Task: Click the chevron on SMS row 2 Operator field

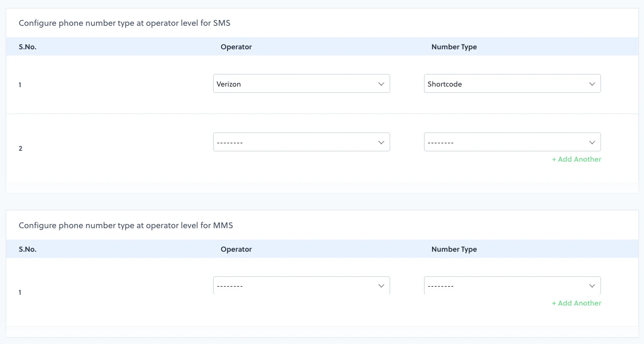Action: point(382,142)
